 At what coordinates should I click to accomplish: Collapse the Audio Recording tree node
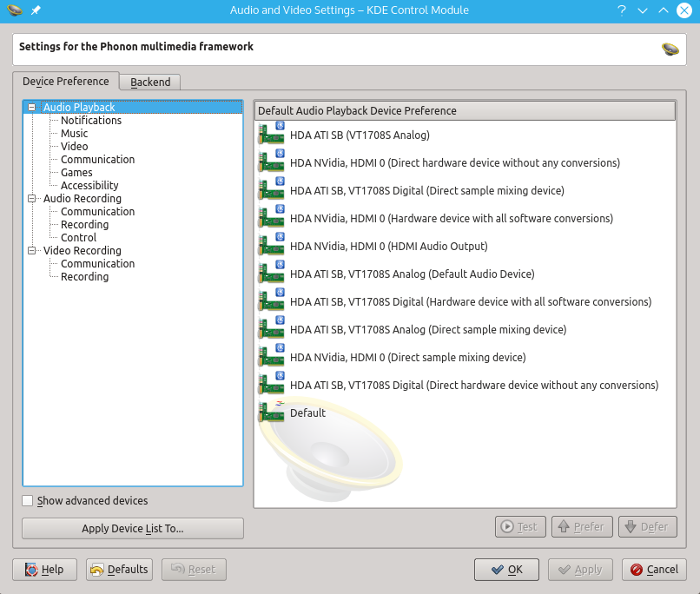pos(32,199)
